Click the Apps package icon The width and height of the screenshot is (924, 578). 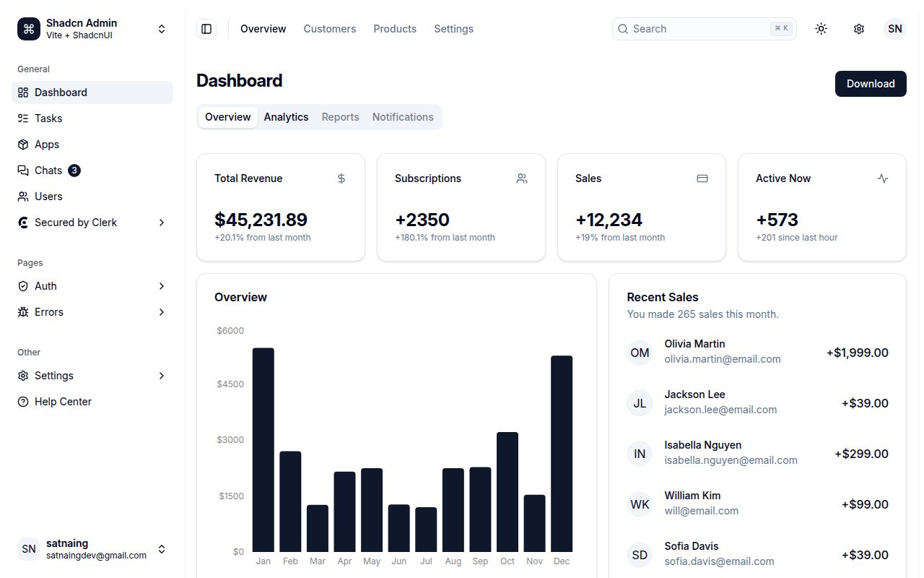click(x=23, y=144)
